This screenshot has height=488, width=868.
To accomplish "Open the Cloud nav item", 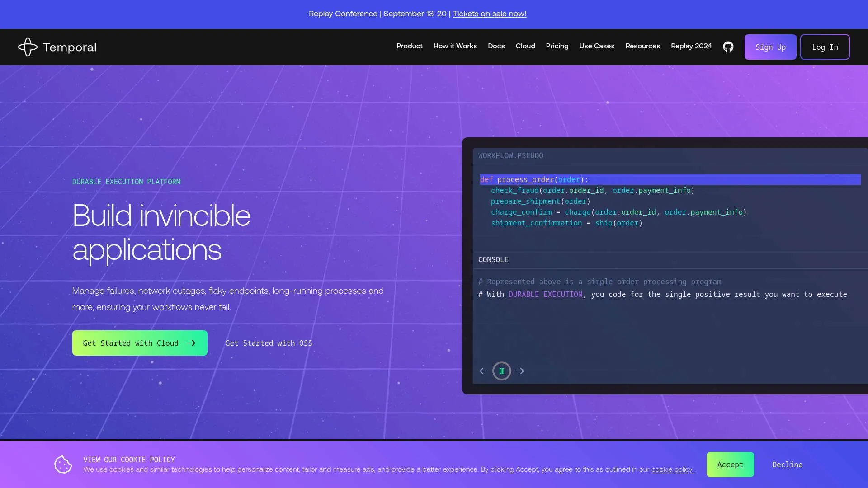I will 525,46.
